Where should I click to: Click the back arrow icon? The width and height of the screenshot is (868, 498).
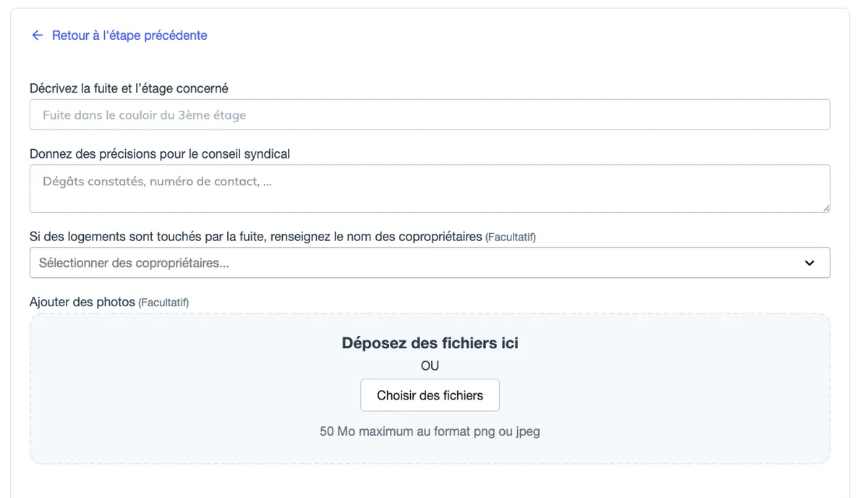38,35
